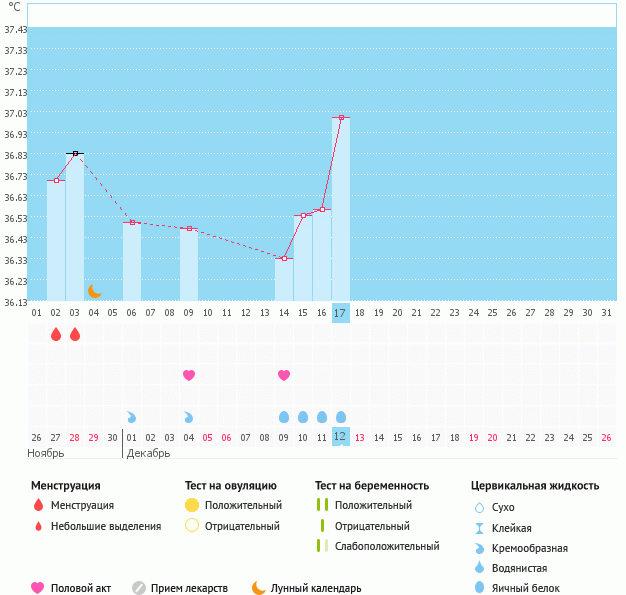Click the temperature point on cycle day 03

tap(75, 154)
